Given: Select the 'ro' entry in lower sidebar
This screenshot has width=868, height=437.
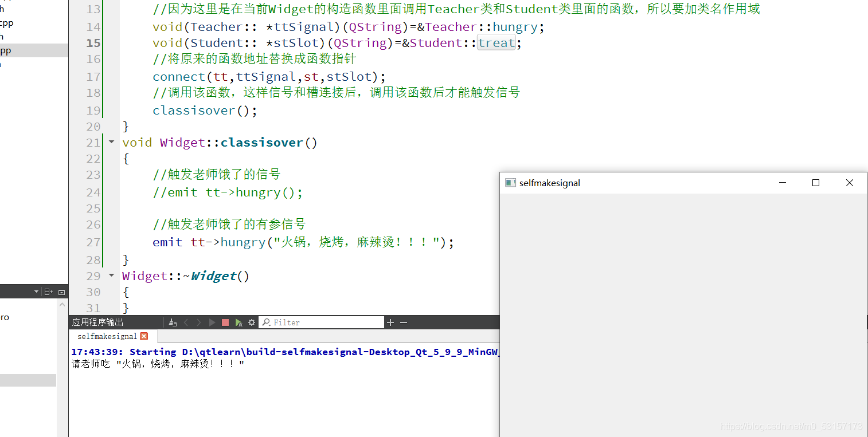Looking at the screenshot, I should click(x=5, y=317).
